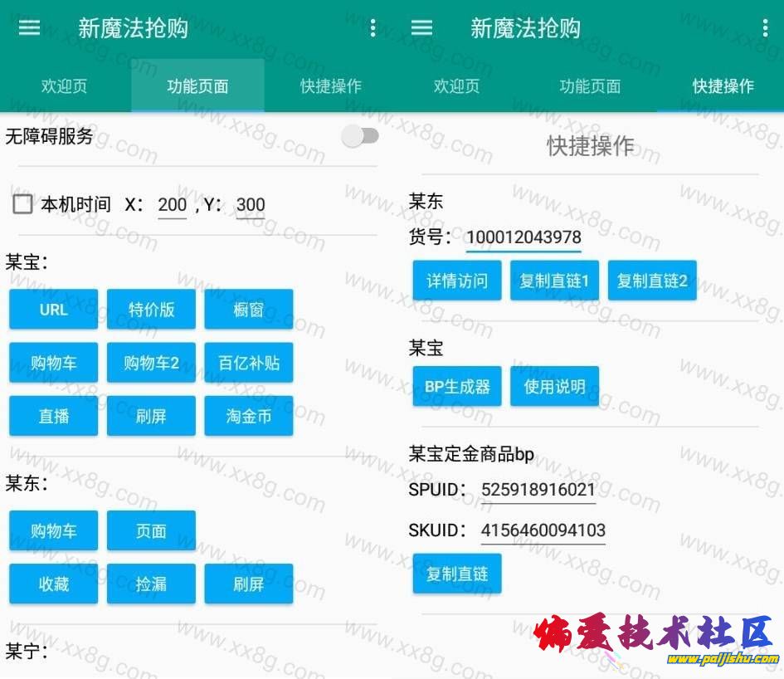Click the 快捷操作 tab on left screen
This screenshot has width=784, height=679.
click(x=330, y=86)
